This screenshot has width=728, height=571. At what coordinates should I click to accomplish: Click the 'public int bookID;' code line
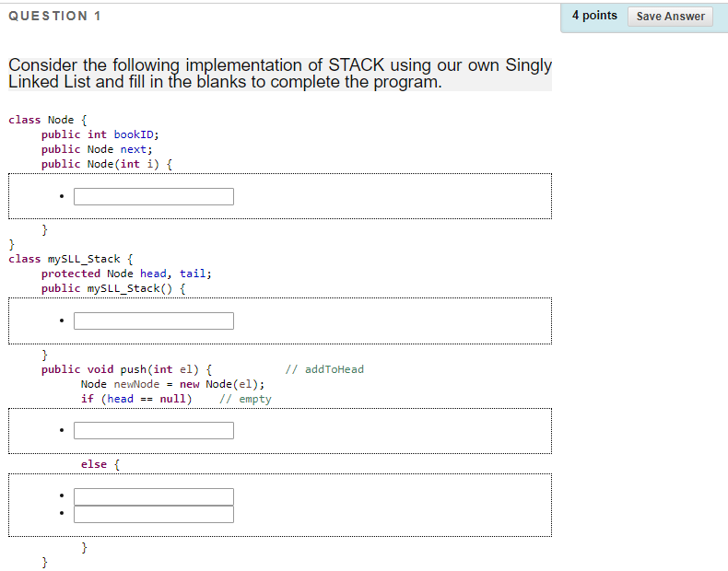tap(100, 134)
